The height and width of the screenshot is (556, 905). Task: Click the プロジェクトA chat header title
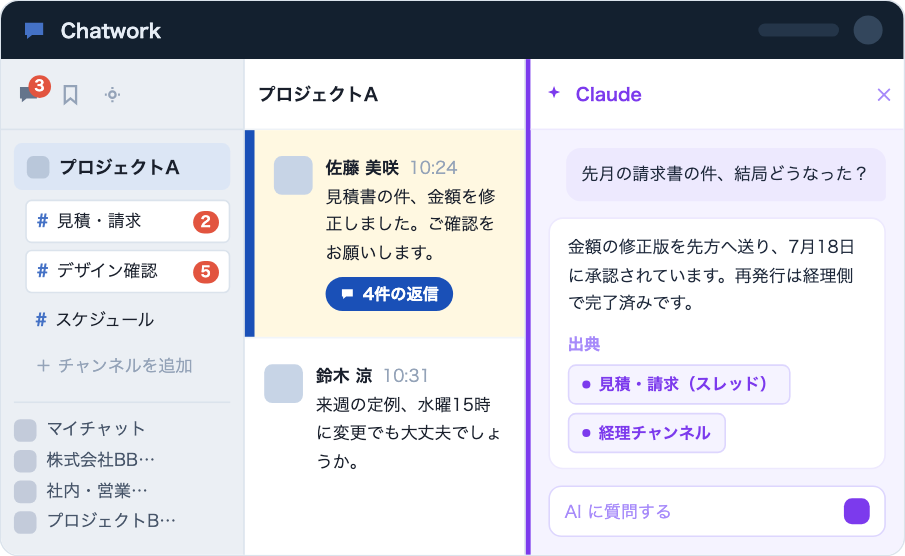(318, 94)
